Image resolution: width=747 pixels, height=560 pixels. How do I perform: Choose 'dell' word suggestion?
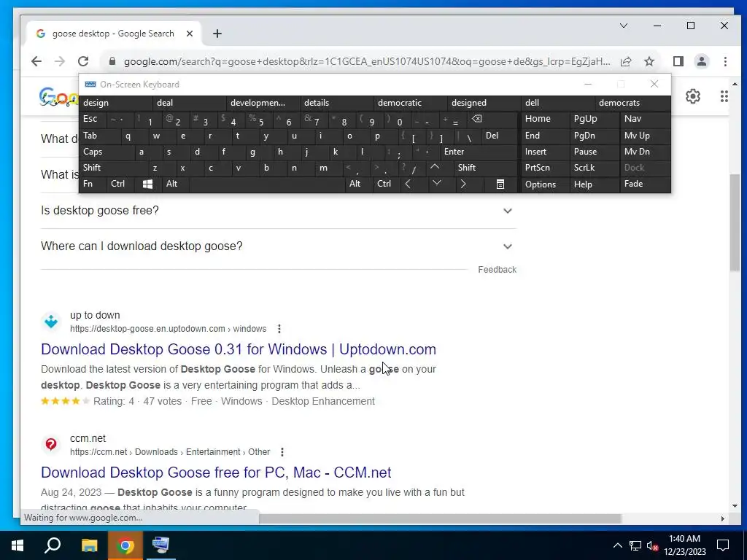558,103
